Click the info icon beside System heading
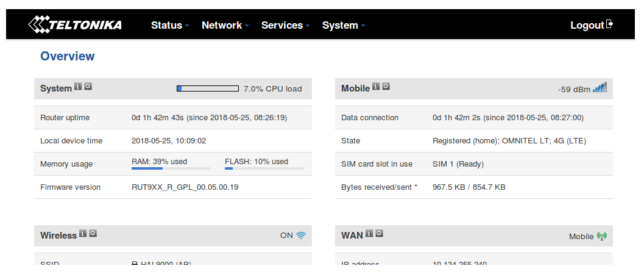The image size is (644, 274). point(78,87)
